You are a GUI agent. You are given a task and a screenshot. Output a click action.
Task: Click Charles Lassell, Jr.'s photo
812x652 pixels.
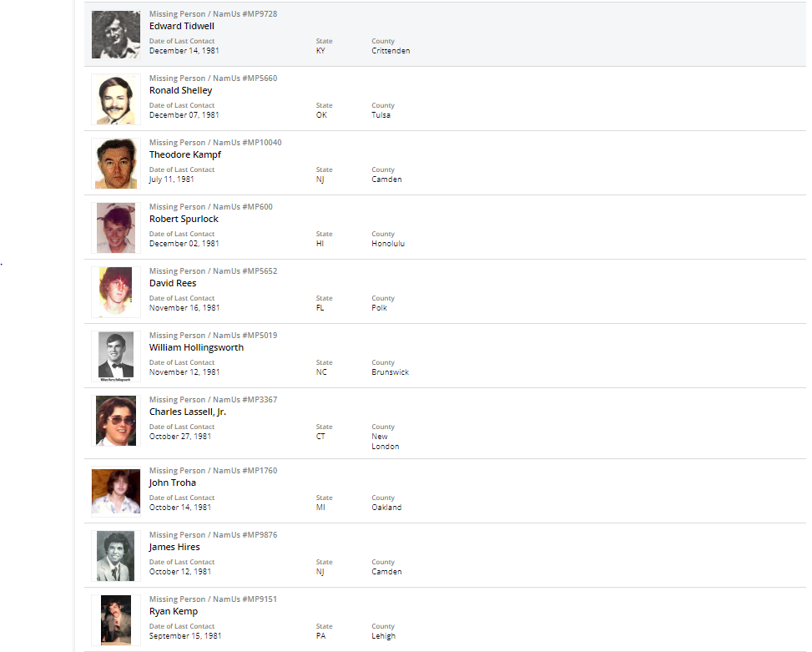click(115, 421)
